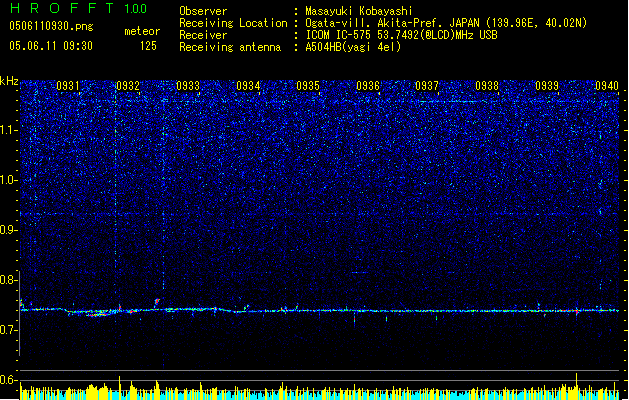Click the Receiving Location label

(x=233, y=23)
